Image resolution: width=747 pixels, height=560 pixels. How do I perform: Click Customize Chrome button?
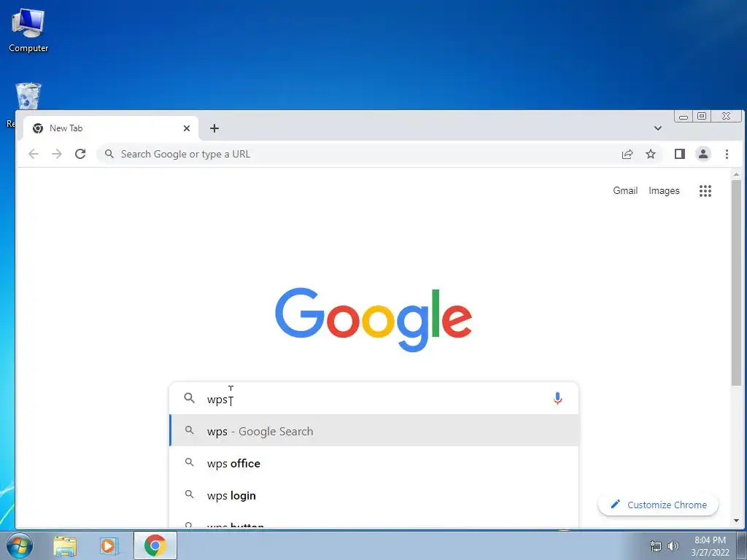659,505
